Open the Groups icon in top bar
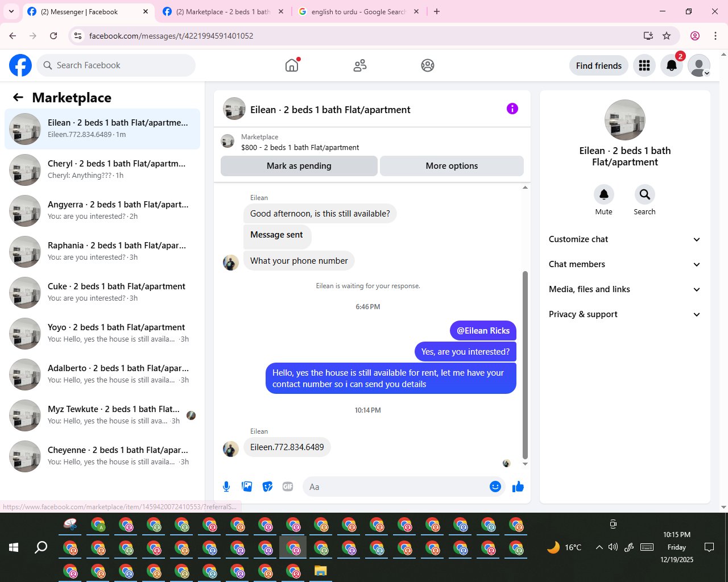This screenshot has height=582, width=728. 428,65
